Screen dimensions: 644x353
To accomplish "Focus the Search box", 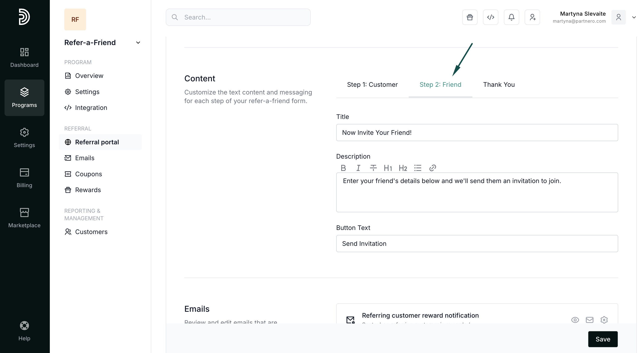I will (238, 17).
